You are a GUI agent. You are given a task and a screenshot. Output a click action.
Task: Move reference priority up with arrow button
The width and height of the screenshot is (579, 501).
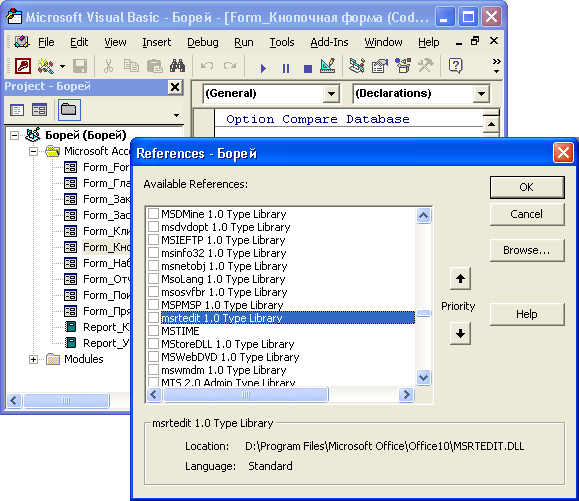(x=460, y=278)
